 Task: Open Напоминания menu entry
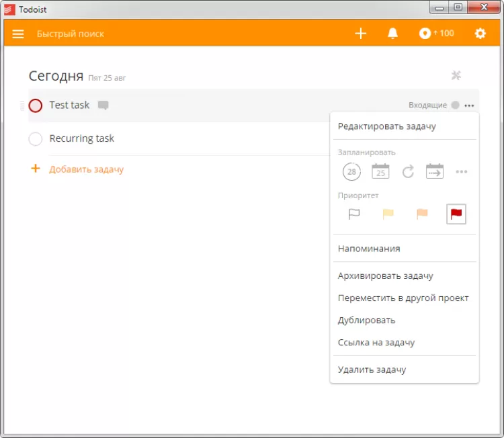[369, 249]
